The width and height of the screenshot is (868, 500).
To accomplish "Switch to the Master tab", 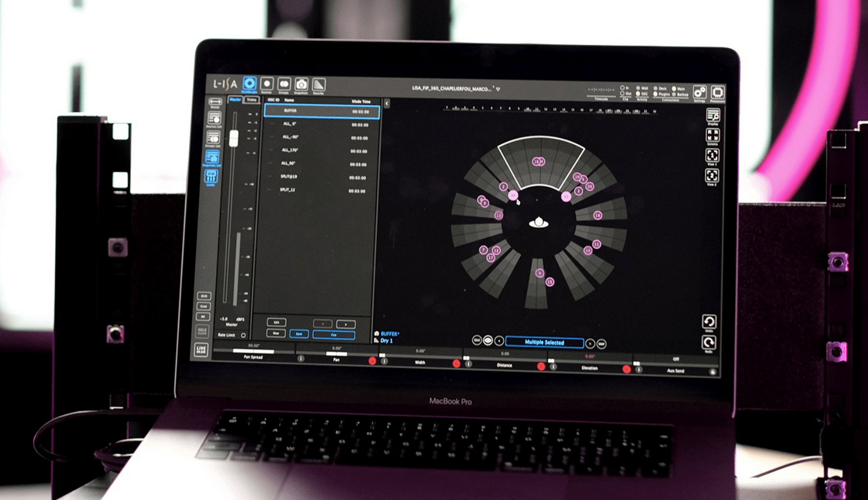I will [x=235, y=99].
